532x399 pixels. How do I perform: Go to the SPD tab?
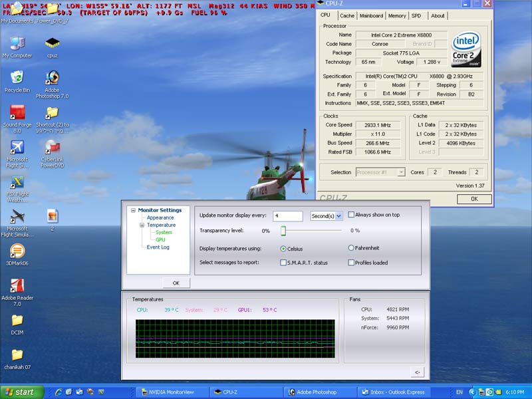tap(416, 15)
